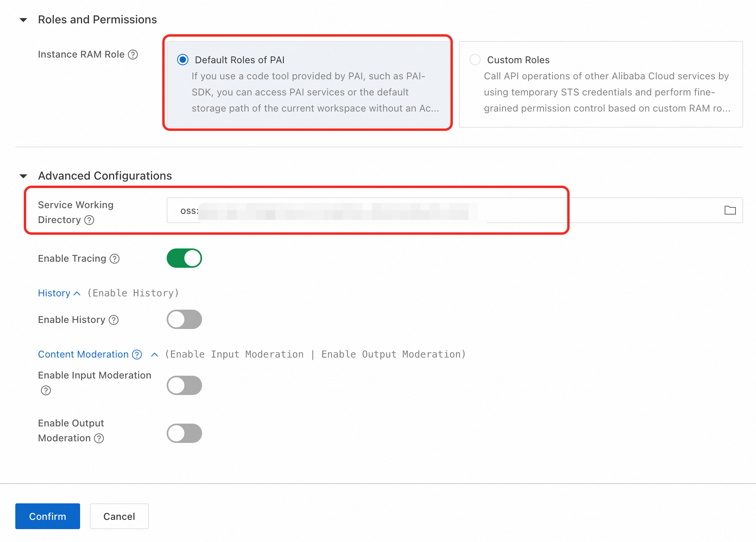Image resolution: width=756 pixels, height=542 pixels.
Task: Open the folder browser for working directory
Action: [x=730, y=210]
